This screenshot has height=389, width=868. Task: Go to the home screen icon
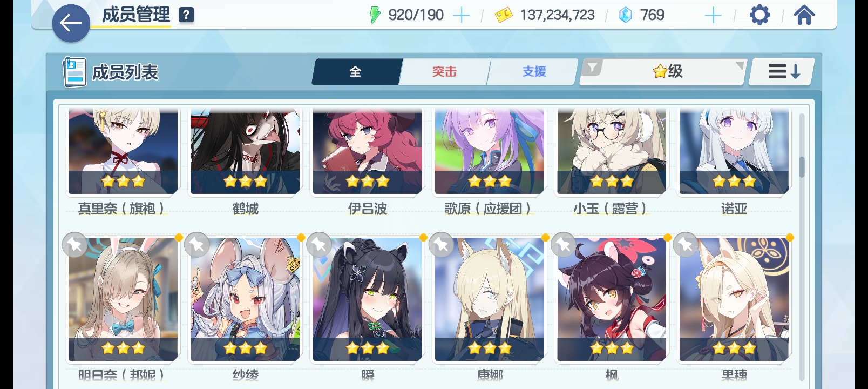(804, 15)
